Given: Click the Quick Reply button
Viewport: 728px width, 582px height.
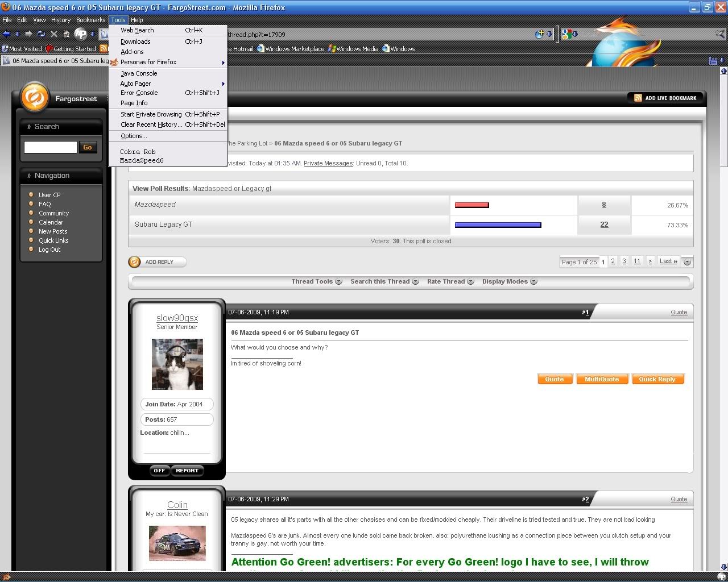Looking at the screenshot, I should pyautogui.click(x=657, y=379).
